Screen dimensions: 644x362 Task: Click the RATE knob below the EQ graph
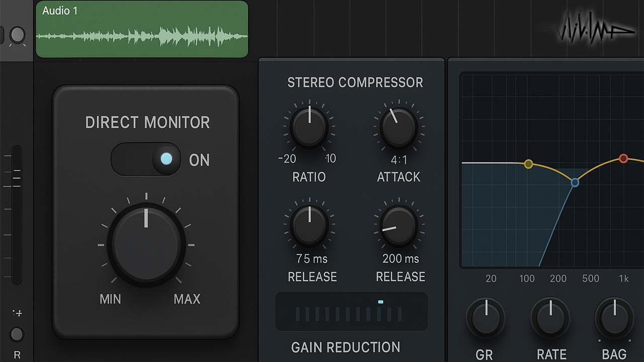point(550,318)
